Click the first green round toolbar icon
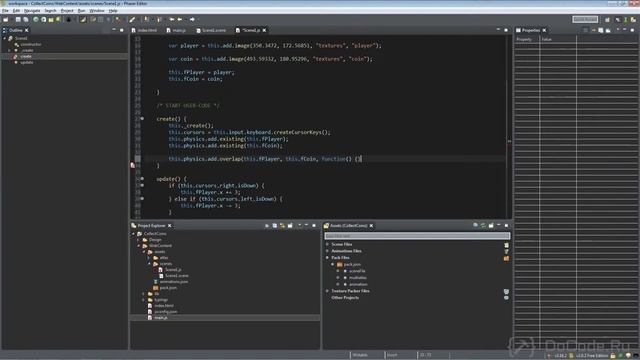Image resolution: width=640 pixels, height=360 pixels. click(x=36, y=19)
